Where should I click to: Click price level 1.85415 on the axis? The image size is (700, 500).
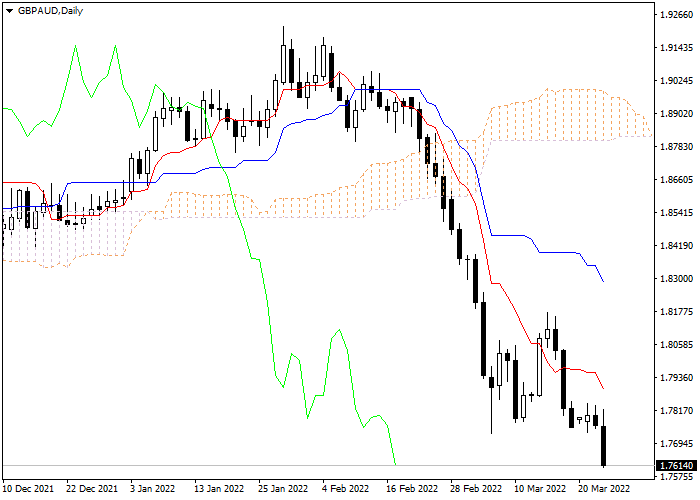point(677,212)
